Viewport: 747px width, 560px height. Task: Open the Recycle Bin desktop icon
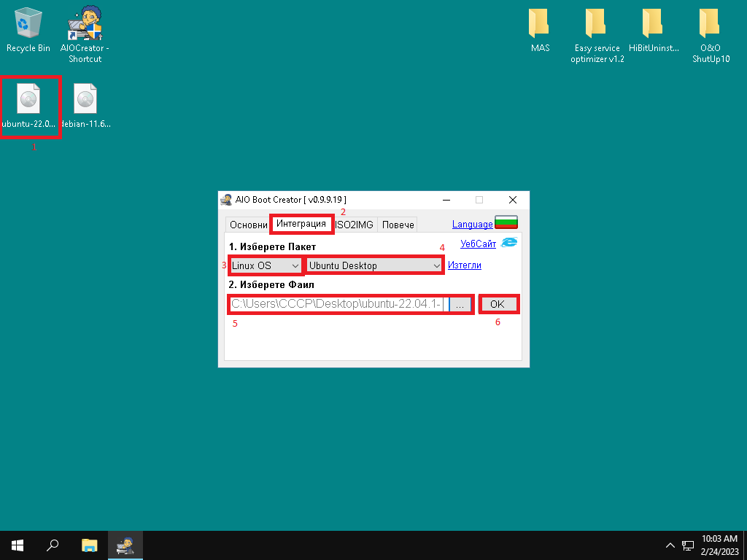coord(28,25)
